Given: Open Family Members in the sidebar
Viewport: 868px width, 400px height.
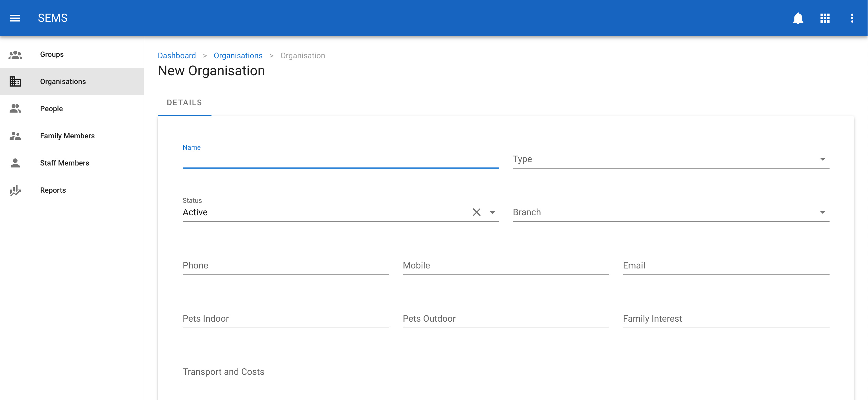Looking at the screenshot, I should (x=67, y=136).
